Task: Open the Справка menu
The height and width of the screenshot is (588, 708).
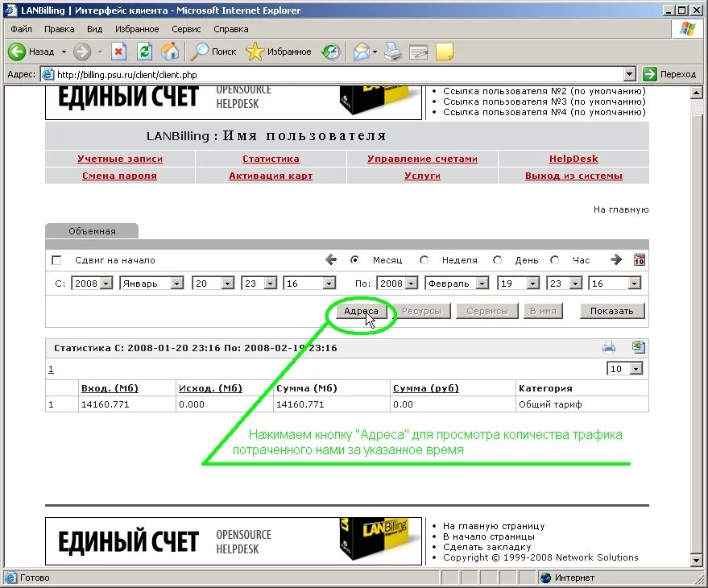Action: tap(230, 29)
